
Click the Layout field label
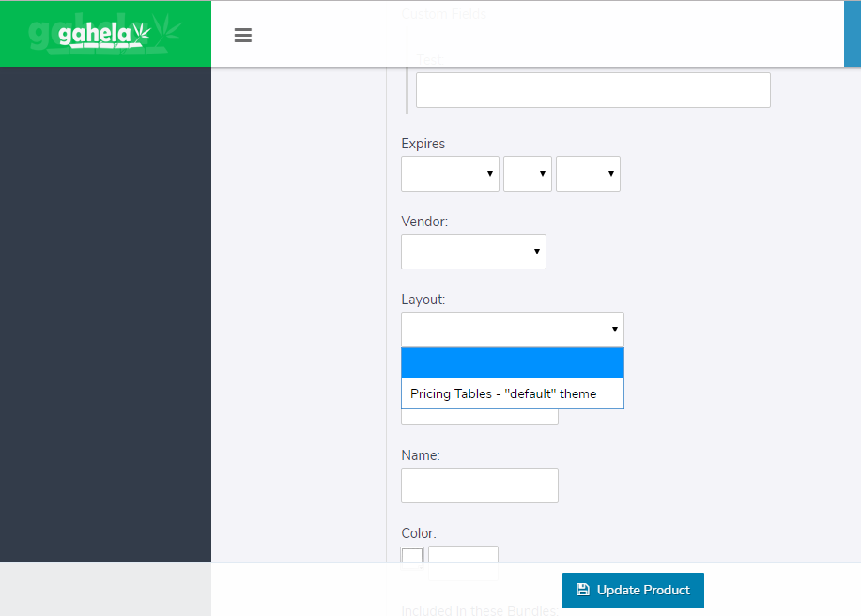[423, 300]
